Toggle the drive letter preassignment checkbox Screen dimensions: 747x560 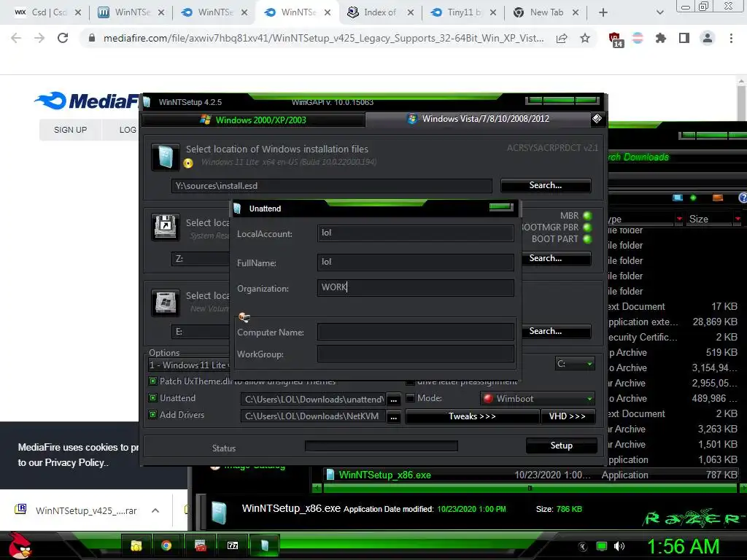[x=410, y=382]
